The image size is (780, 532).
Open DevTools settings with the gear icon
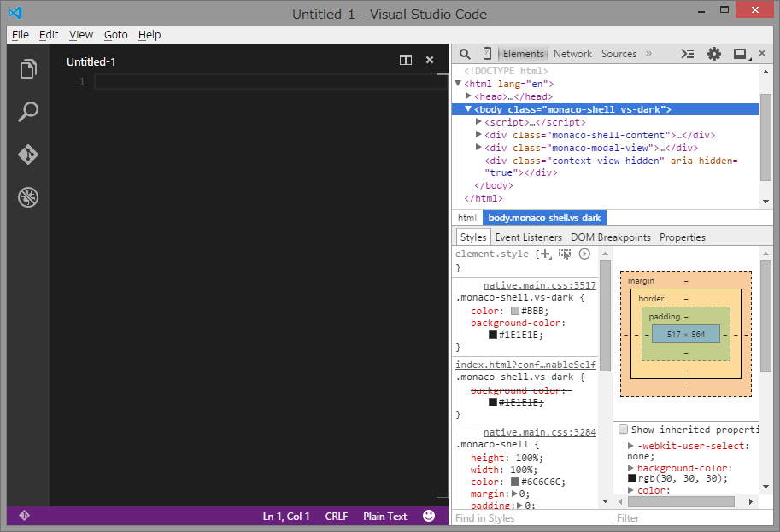click(x=714, y=53)
